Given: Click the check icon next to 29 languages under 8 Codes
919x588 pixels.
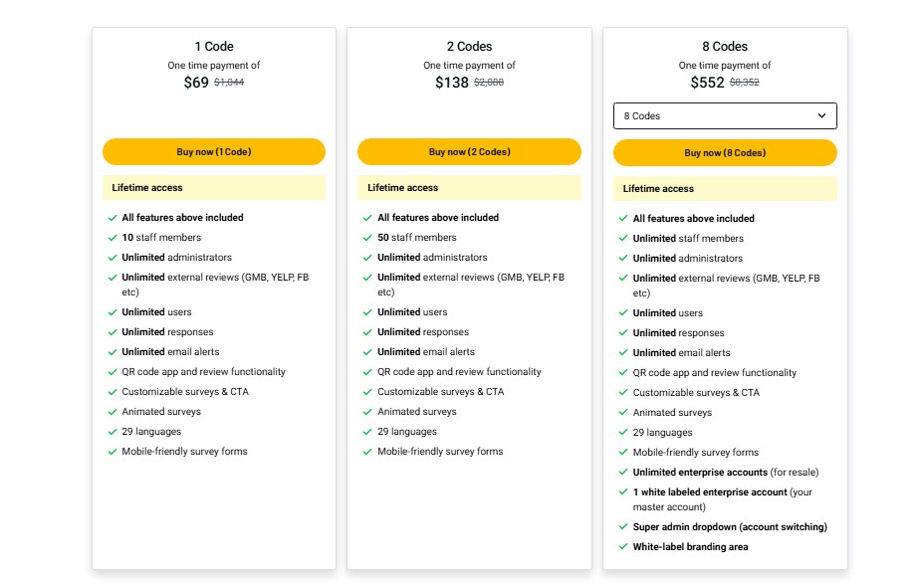Looking at the screenshot, I should [x=621, y=432].
